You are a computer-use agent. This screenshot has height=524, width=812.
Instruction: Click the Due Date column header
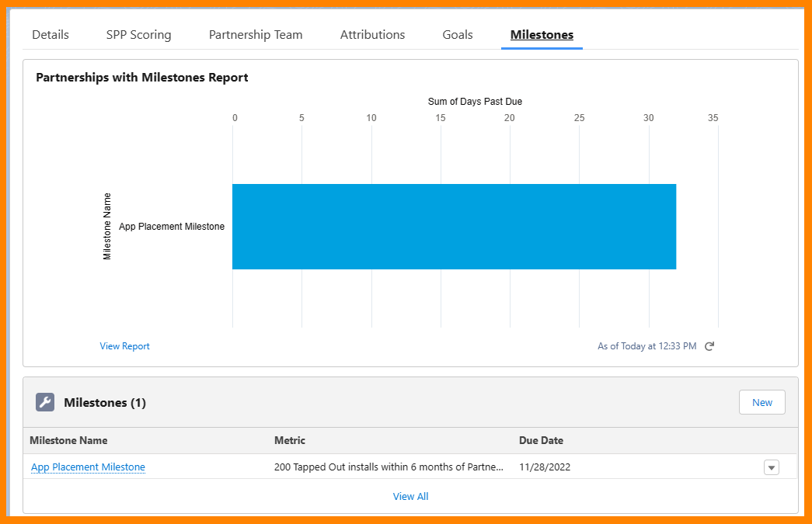coord(541,440)
